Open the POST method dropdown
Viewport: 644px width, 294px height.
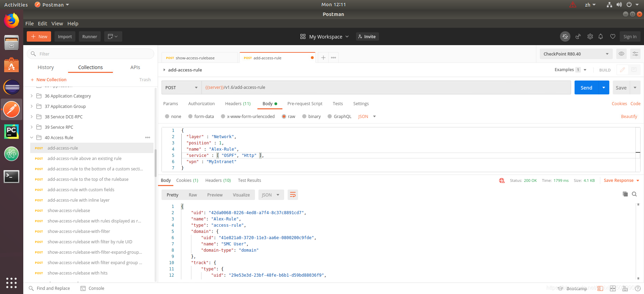click(182, 87)
